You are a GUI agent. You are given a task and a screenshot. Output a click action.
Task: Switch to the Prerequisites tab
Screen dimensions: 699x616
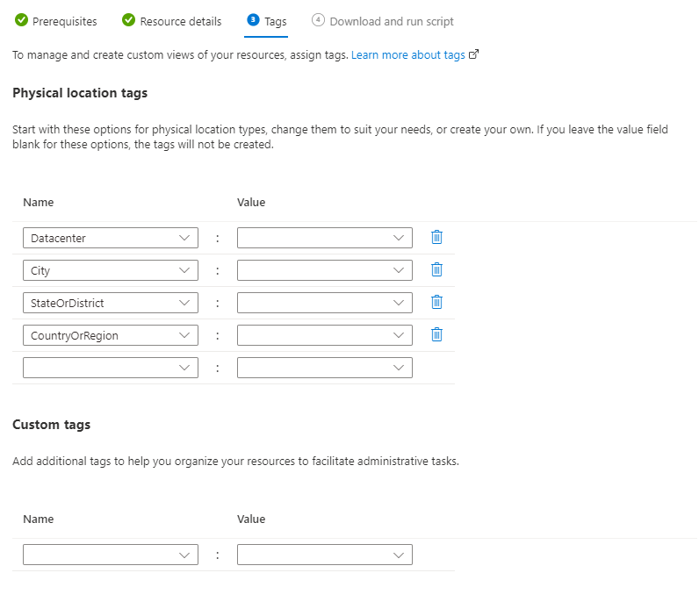(x=64, y=21)
